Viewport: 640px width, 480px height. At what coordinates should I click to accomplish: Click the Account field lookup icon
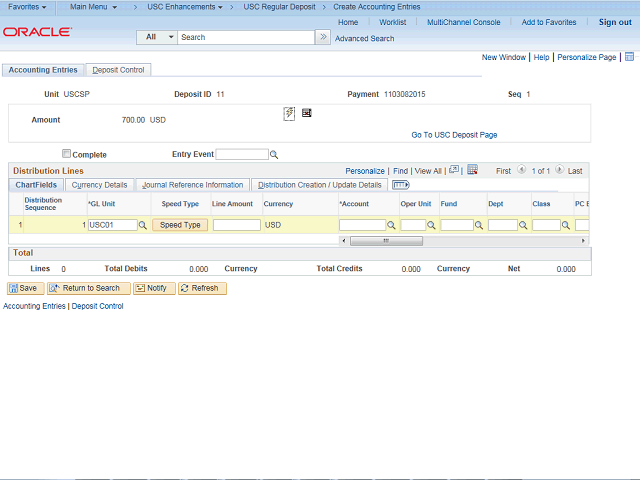pos(391,225)
